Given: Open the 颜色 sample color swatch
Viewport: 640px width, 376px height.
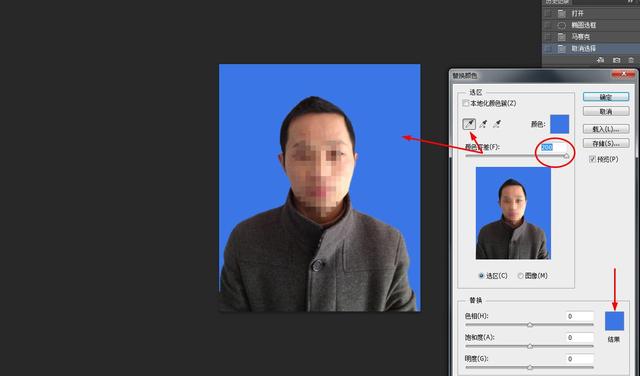Looking at the screenshot, I should (560, 124).
